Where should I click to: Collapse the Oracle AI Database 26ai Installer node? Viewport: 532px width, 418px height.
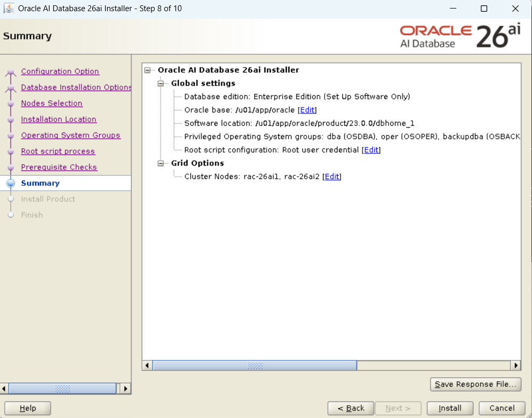(147, 70)
